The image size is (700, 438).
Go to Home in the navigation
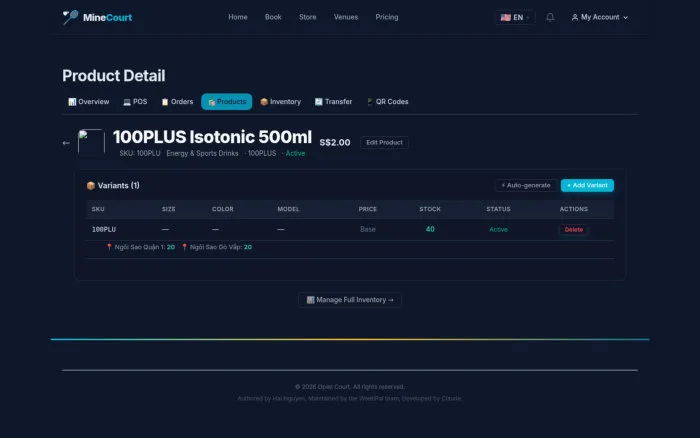point(238,17)
